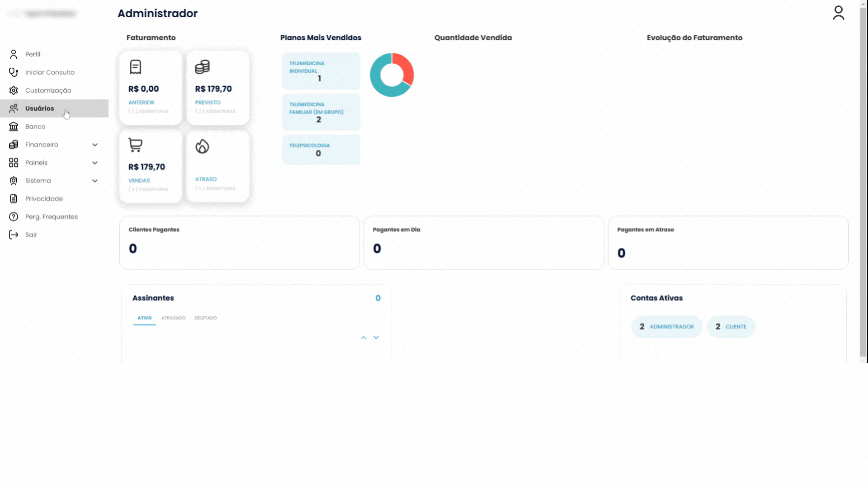Click the user account icon at top right
This screenshot has height=488, width=868.
838,13
